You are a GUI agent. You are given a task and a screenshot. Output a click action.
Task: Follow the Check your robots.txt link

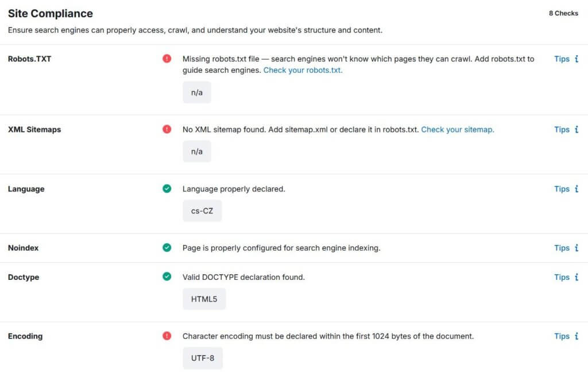(x=303, y=70)
